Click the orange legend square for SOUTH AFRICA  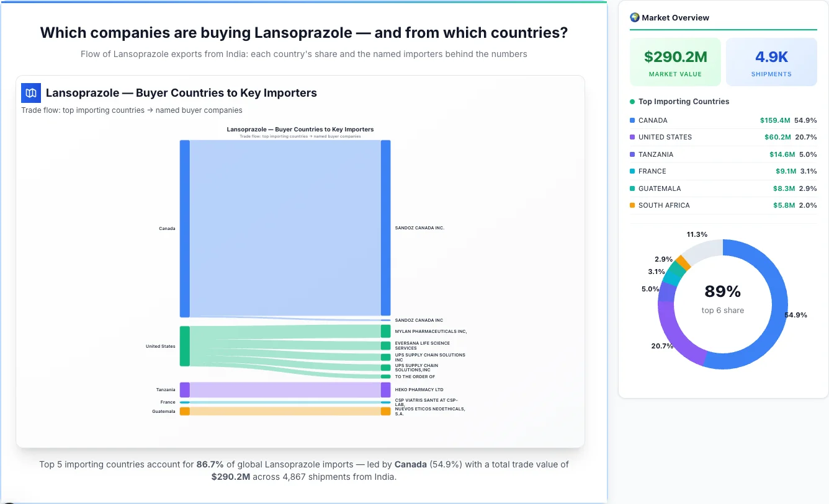[x=632, y=205]
